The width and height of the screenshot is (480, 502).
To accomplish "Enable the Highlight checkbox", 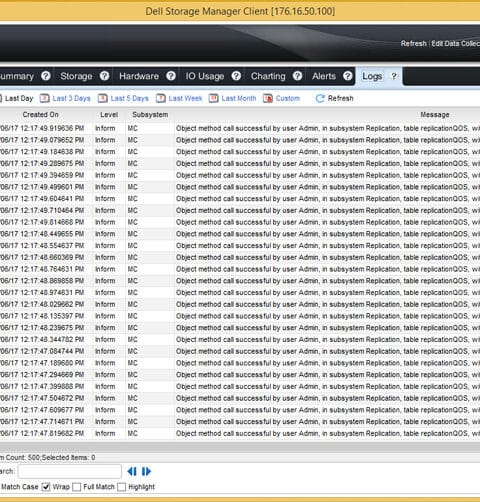I will click(122, 487).
